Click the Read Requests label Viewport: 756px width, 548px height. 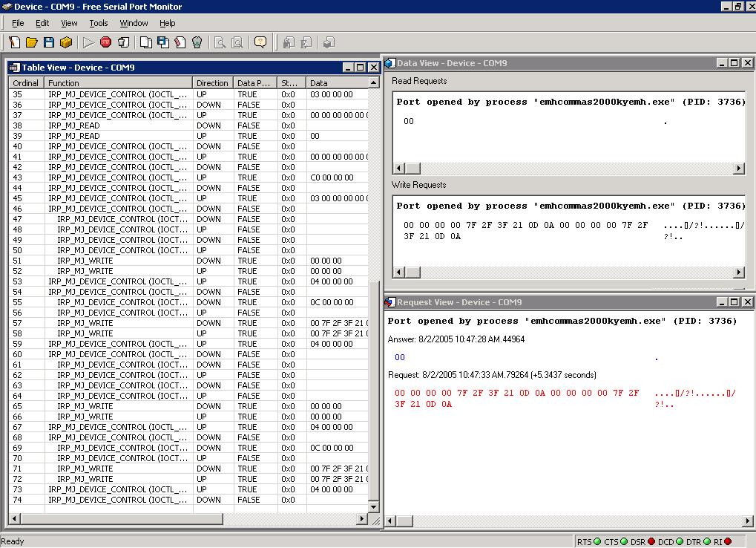click(419, 81)
